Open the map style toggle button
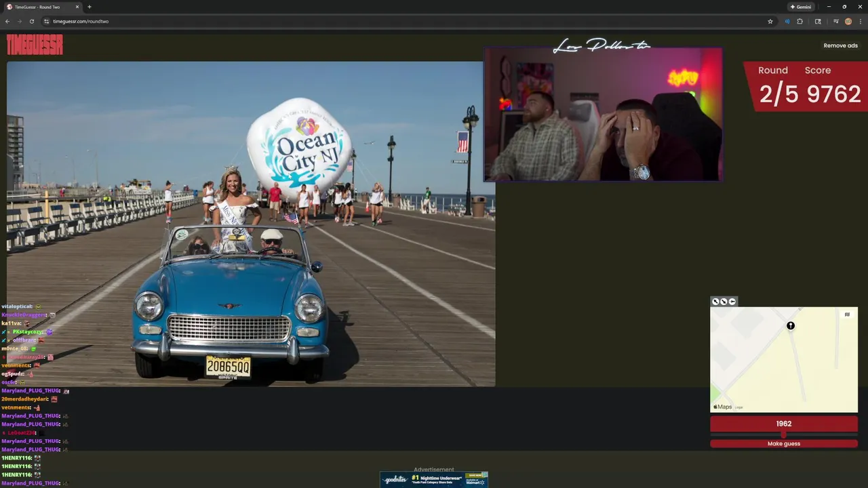Image resolution: width=868 pixels, height=488 pixels. (847, 314)
